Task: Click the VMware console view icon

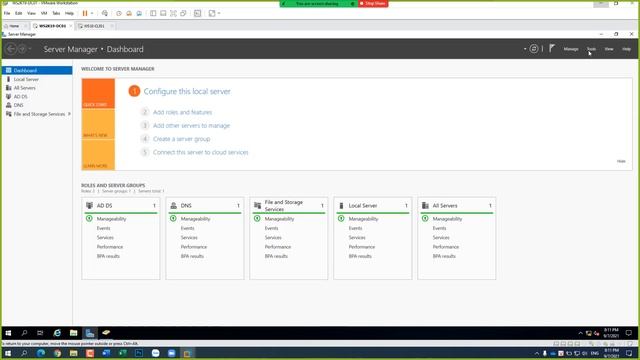Action: tap(198, 13)
